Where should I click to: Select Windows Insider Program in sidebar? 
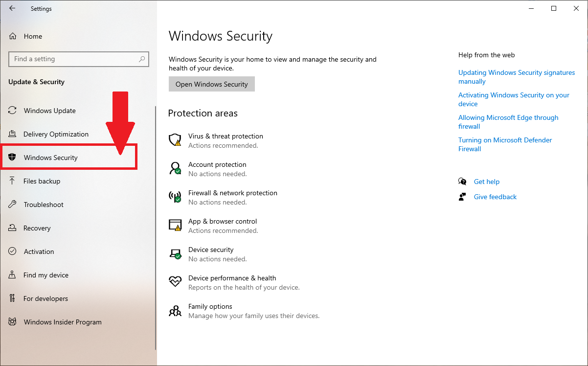[63, 322]
